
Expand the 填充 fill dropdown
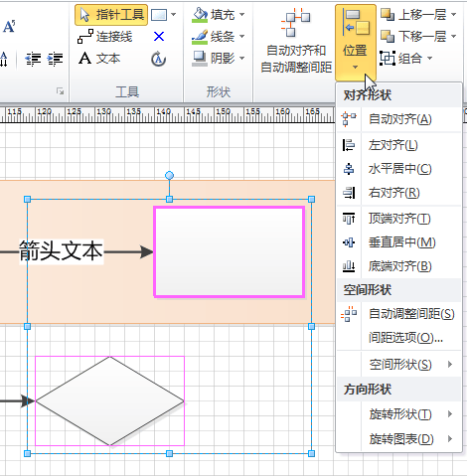tap(242, 15)
